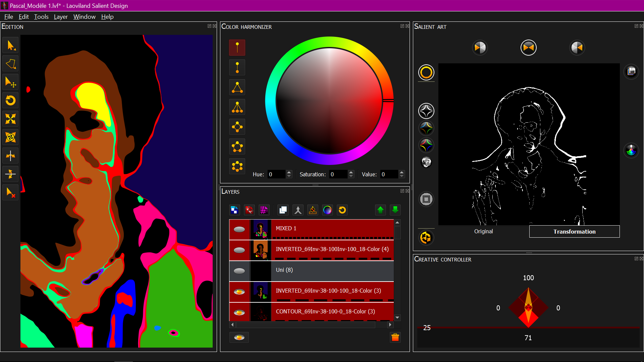Switch to Original view in Salient Art
644x362 pixels.
(483, 231)
